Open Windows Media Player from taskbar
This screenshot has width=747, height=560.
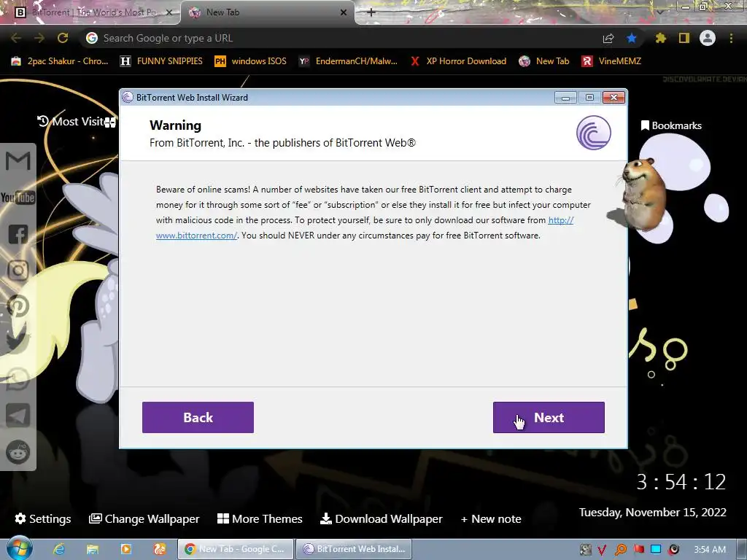pyautogui.click(x=125, y=549)
